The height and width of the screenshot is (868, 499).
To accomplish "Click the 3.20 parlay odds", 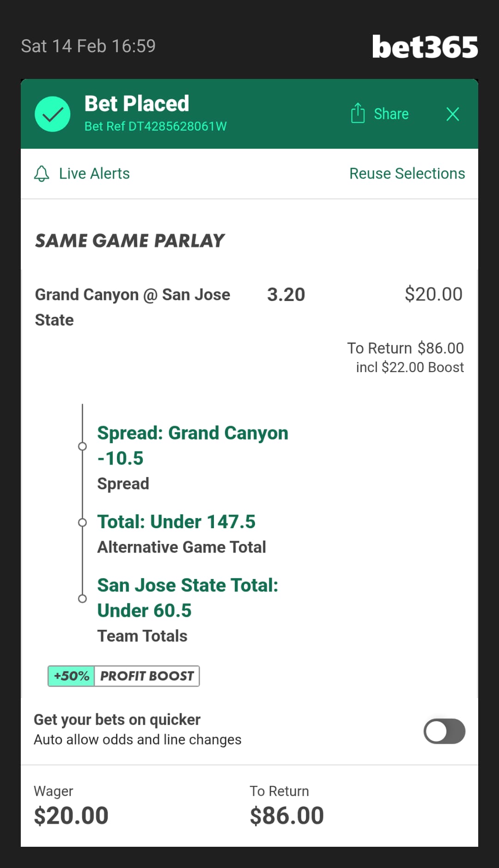I will [x=286, y=295].
